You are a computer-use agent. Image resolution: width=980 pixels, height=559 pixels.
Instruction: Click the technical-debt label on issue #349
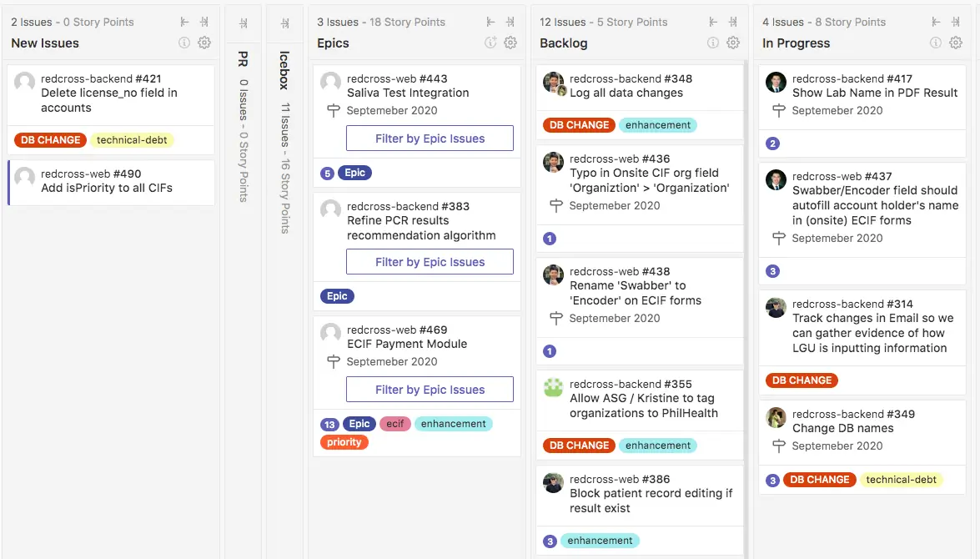[x=902, y=480]
